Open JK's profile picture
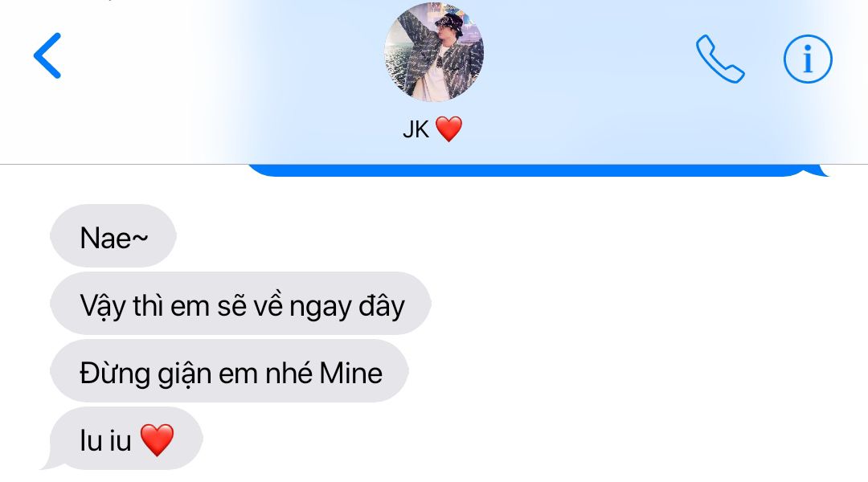Screen dimensions: 868x482 click(x=433, y=52)
